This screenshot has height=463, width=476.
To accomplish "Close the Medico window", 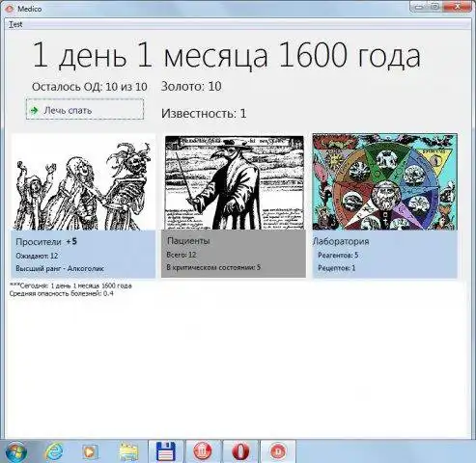I will click(459, 7).
